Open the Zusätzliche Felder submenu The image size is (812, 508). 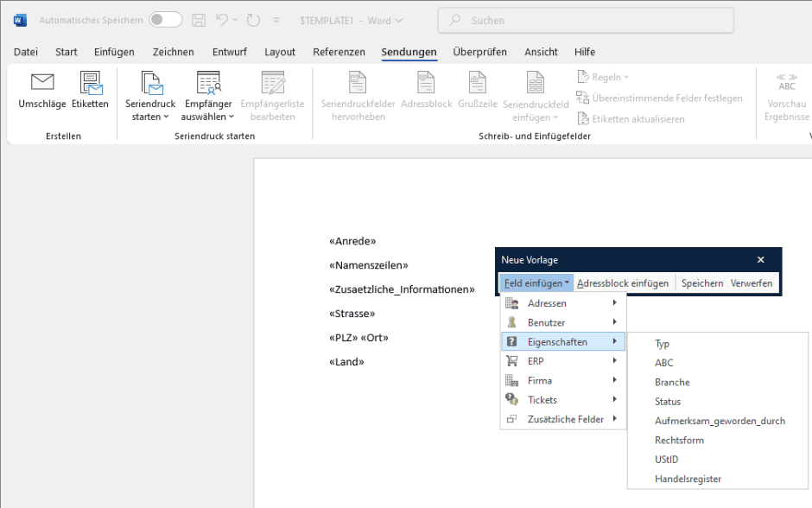pyautogui.click(x=563, y=419)
